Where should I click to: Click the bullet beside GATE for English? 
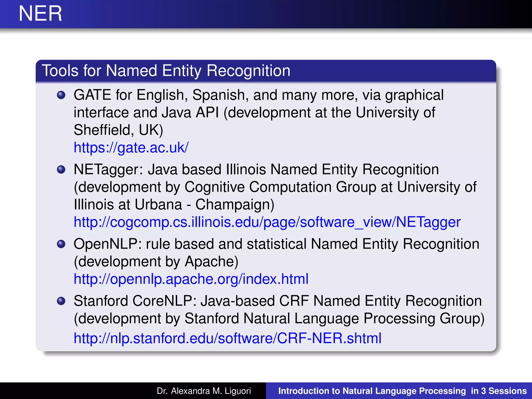point(61,95)
